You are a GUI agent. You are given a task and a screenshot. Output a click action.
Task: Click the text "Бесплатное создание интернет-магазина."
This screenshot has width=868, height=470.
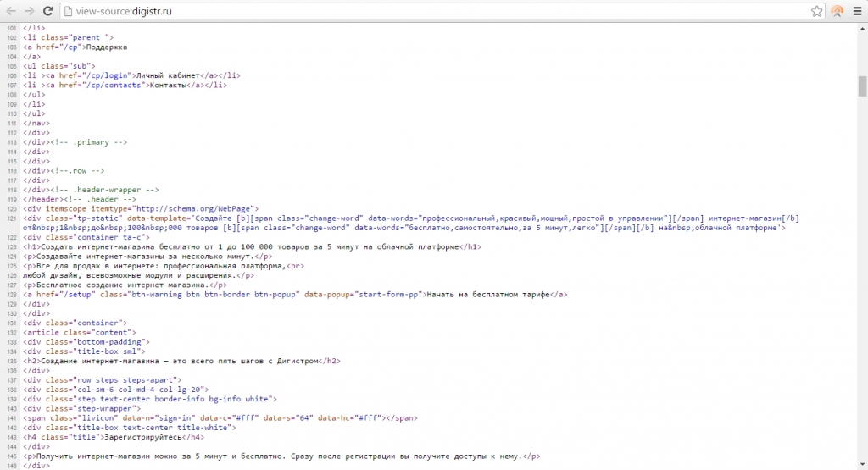click(122, 285)
